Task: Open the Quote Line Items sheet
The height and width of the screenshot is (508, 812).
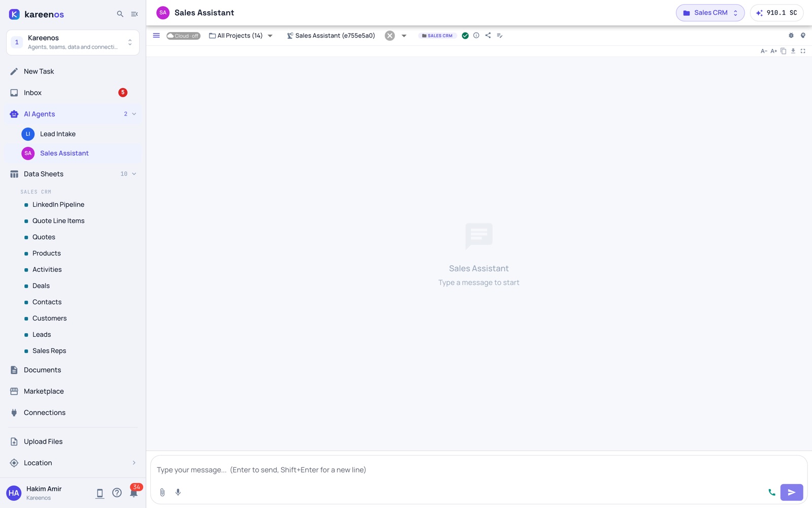Action: 58,221
